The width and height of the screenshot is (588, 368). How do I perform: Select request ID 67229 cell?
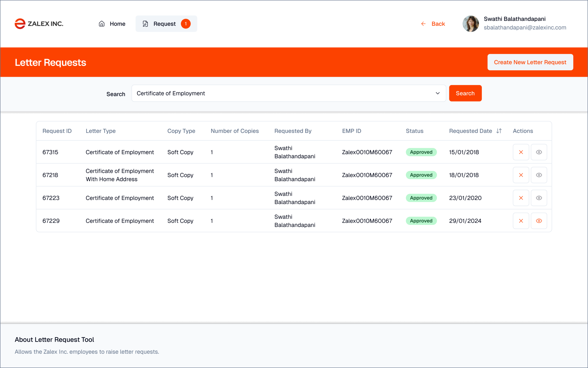(x=51, y=221)
